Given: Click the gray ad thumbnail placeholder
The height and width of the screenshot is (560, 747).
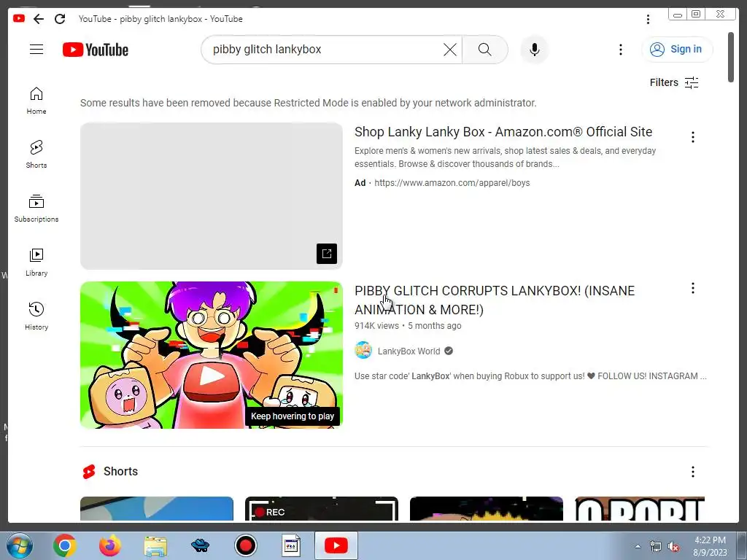Looking at the screenshot, I should pos(211,195).
